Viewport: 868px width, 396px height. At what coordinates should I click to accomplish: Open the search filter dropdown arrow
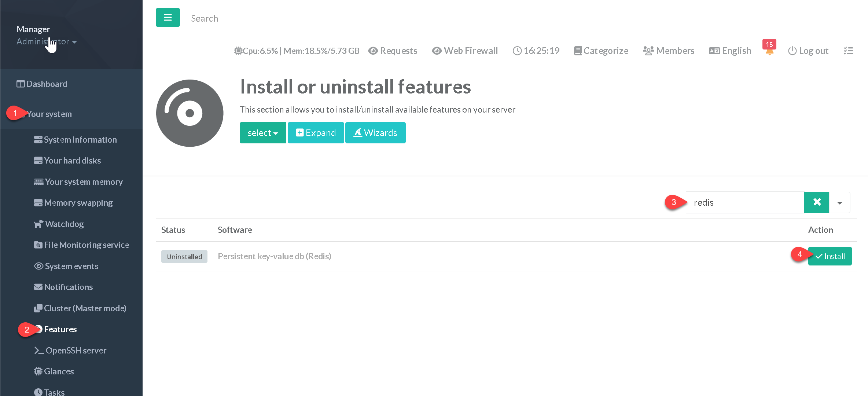[839, 203]
